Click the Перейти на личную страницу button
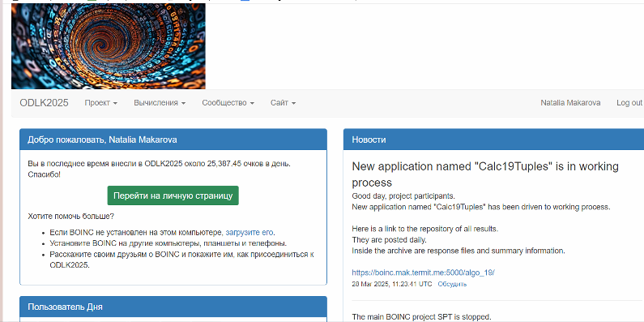644x322 pixels. point(173,195)
